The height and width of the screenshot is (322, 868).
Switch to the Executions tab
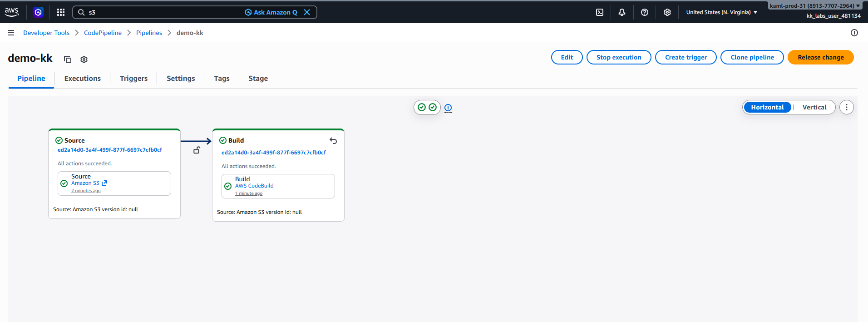point(83,79)
